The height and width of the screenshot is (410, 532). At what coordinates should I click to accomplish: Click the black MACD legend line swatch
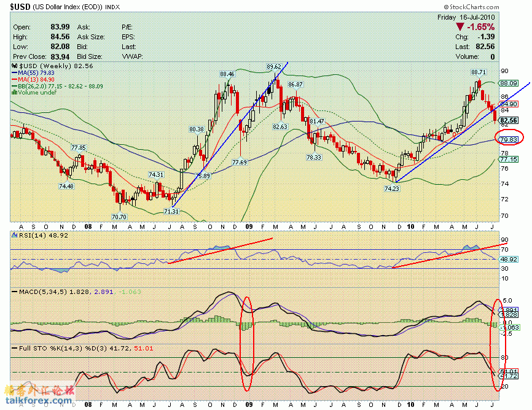(x=15, y=292)
